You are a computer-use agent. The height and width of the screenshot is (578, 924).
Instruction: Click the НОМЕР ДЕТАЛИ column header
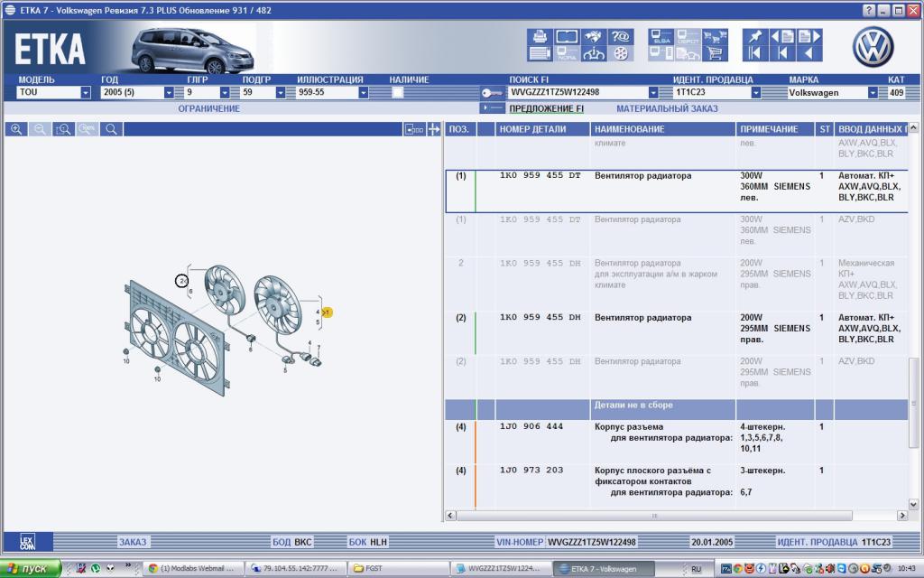pyautogui.click(x=542, y=129)
